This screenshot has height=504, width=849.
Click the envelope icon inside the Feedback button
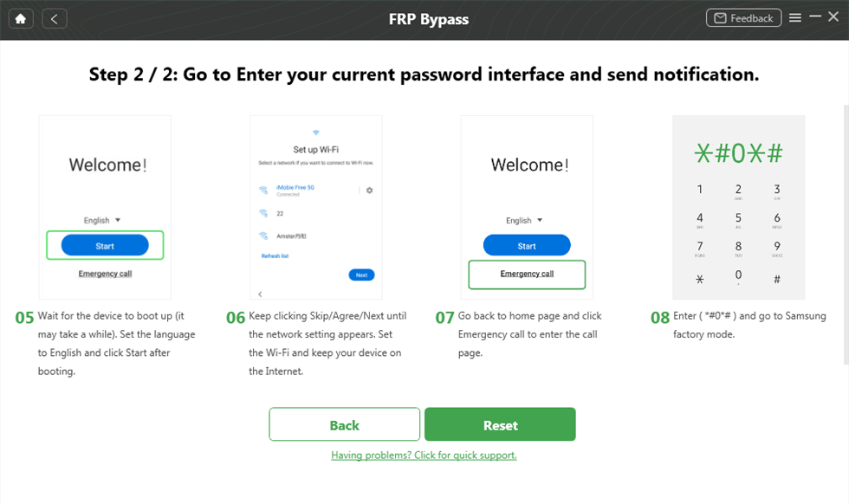pyautogui.click(x=721, y=17)
